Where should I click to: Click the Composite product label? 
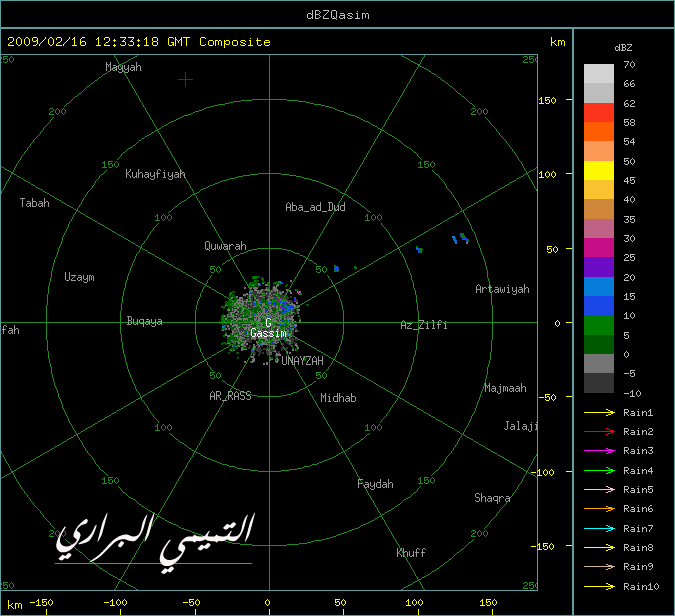(235, 42)
